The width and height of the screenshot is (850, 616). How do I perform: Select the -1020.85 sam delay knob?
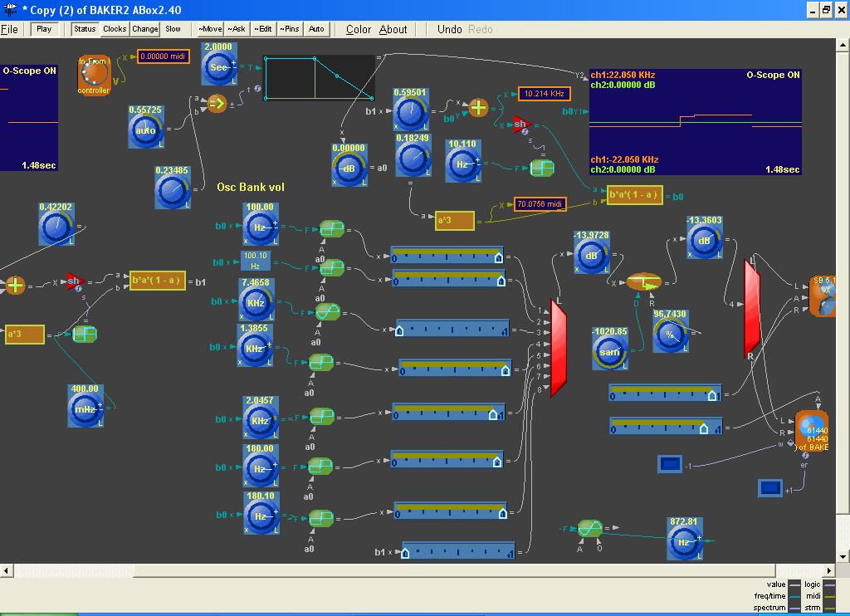pos(609,352)
